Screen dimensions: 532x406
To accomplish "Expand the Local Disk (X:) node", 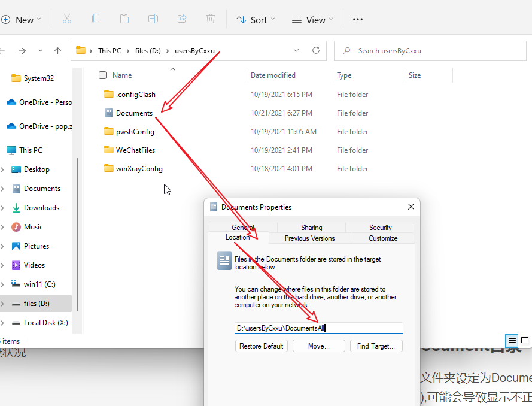I will coord(2,323).
